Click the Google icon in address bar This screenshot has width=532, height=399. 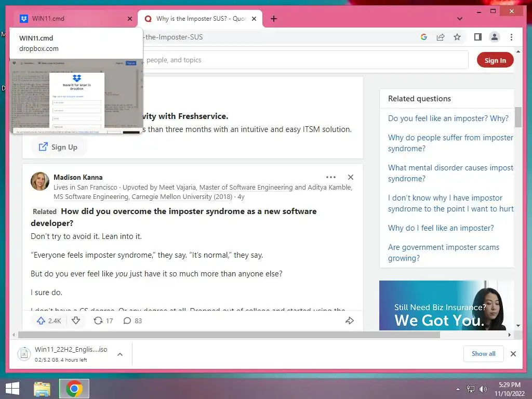tap(424, 37)
